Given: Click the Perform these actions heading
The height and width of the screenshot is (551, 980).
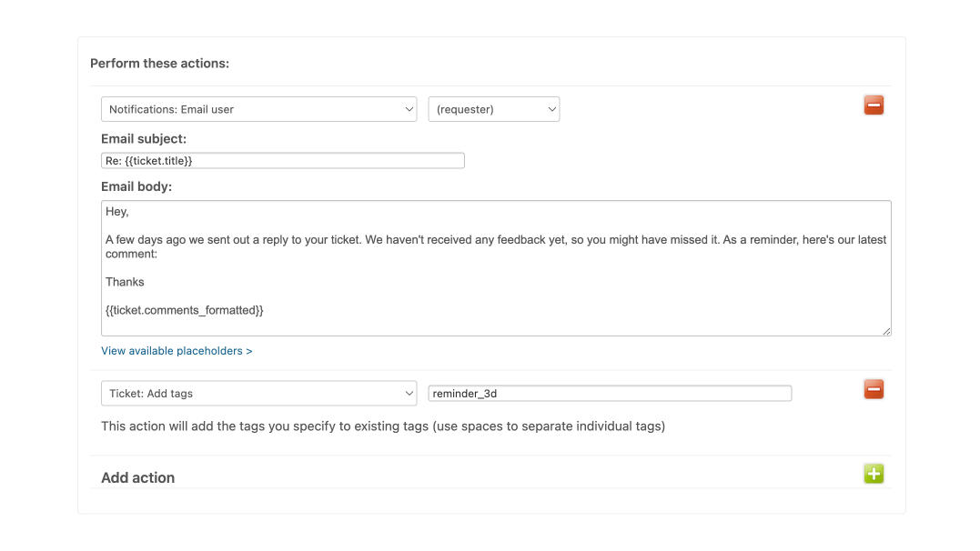Looking at the screenshot, I should pyautogui.click(x=159, y=64).
